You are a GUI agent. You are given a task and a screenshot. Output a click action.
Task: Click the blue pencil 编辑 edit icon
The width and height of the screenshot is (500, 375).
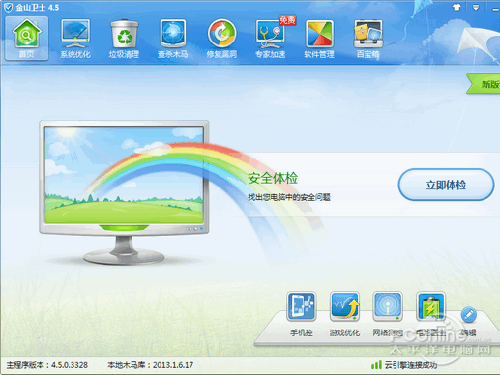[x=468, y=315]
